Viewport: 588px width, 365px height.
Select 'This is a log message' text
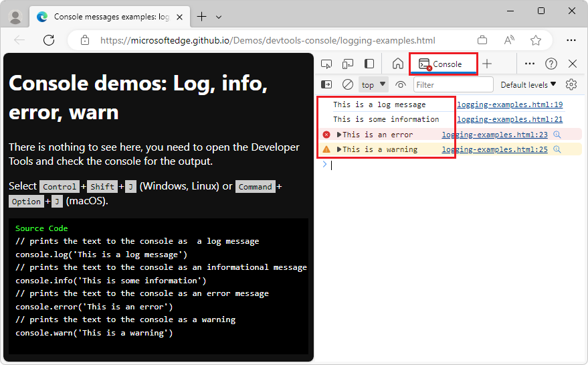pos(379,104)
